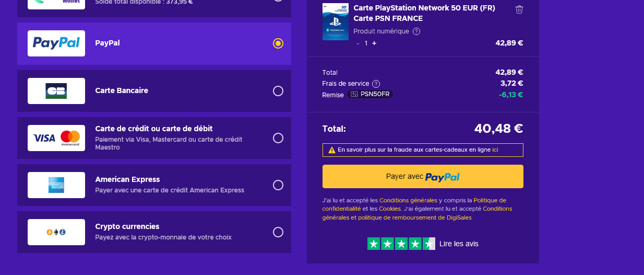Image resolution: width=644 pixels, height=275 pixels.
Task: Click the PayPal logo tile
Action: click(56, 43)
